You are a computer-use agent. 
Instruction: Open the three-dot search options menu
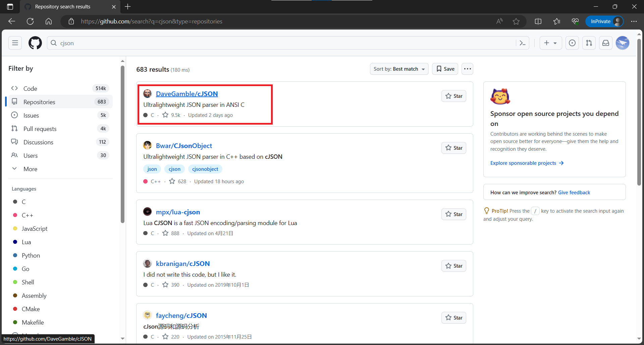(x=467, y=69)
